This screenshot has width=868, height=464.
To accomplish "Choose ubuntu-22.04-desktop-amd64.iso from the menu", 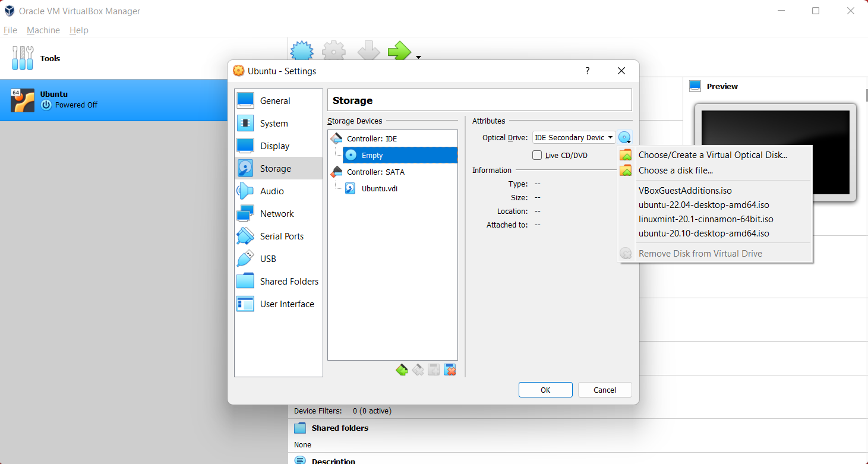I will pyautogui.click(x=703, y=204).
